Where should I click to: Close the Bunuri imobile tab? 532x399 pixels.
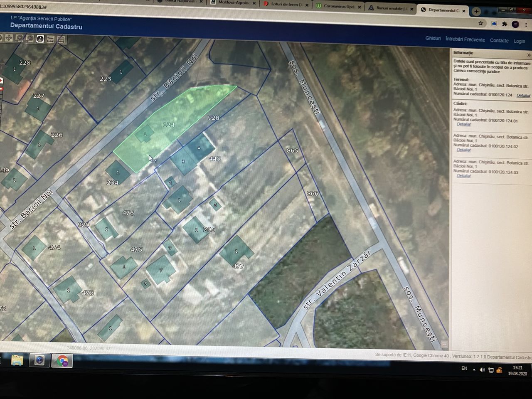(412, 9)
